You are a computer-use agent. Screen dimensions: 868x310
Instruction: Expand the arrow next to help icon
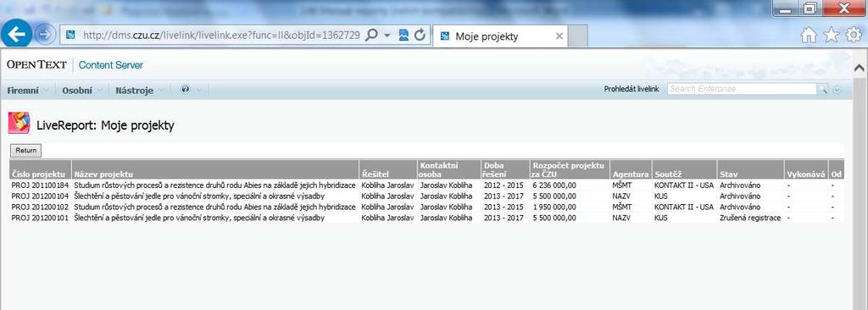coord(200,90)
